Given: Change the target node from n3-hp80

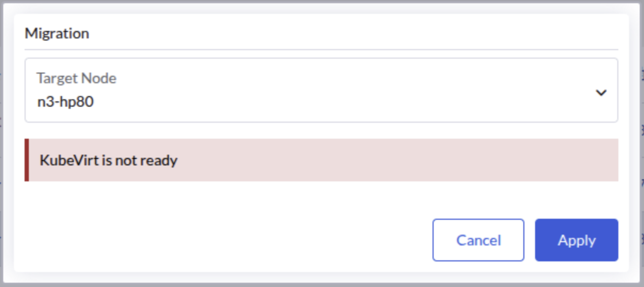Looking at the screenshot, I should (x=320, y=90).
